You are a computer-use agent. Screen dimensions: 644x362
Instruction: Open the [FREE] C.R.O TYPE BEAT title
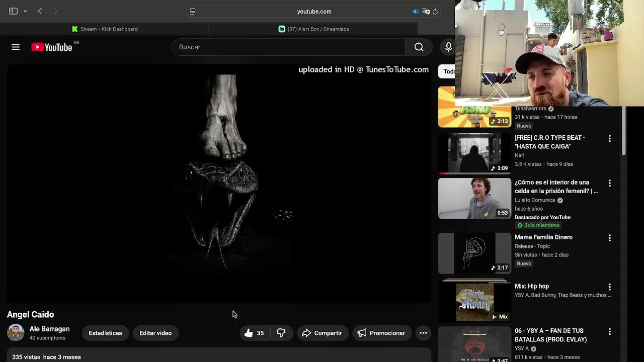point(550,142)
